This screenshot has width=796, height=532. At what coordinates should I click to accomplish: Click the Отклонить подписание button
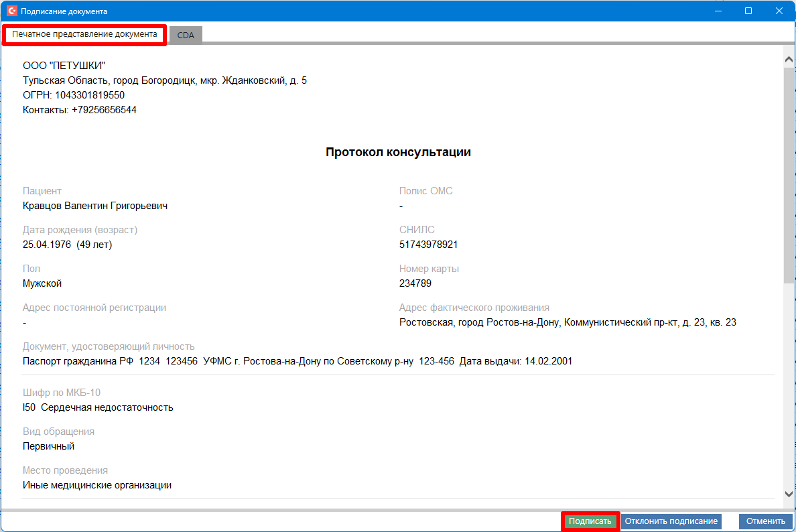tap(671, 521)
